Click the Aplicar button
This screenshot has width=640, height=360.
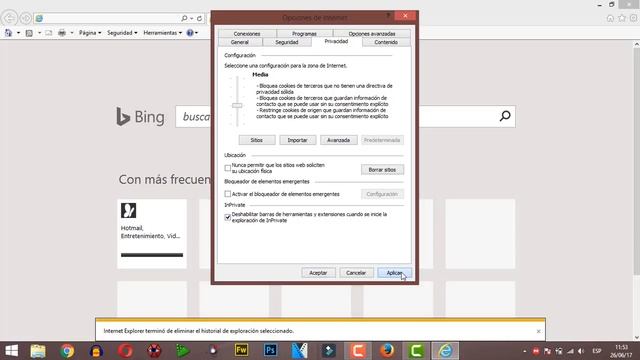(x=394, y=273)
